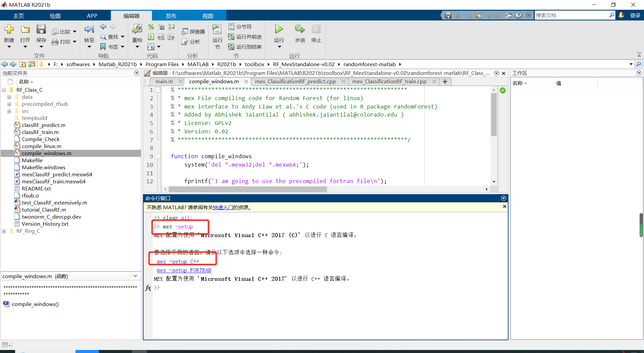This screenshot has width=644, height=353.
Task: Click the increase indent icon
Action: click(161, 37)
